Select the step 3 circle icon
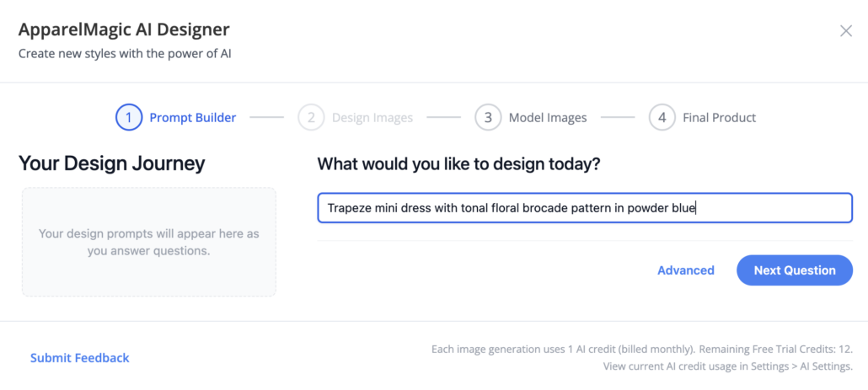This screenshot has width=868, height=390. 488,117
